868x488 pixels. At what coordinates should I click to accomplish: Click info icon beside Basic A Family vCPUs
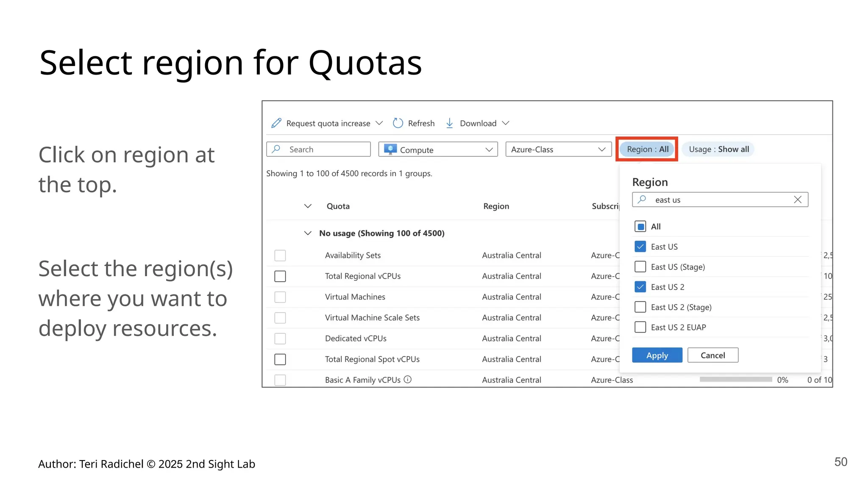[408, 380]
